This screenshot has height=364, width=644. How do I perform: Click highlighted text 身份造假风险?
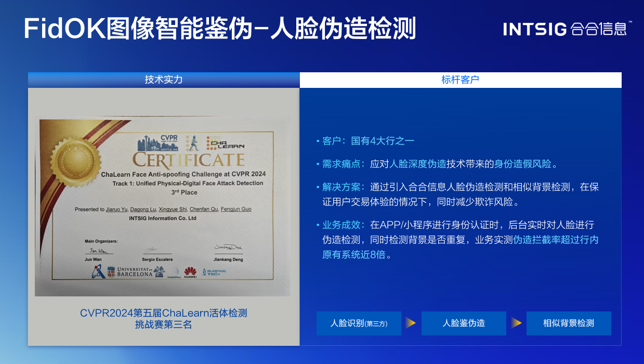coord(523,164)
